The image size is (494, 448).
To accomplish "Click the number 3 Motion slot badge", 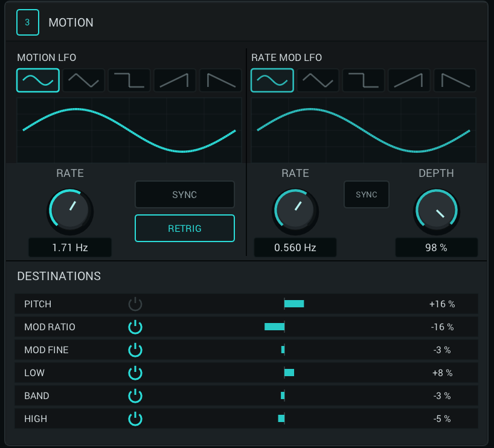I will [28, 22].
